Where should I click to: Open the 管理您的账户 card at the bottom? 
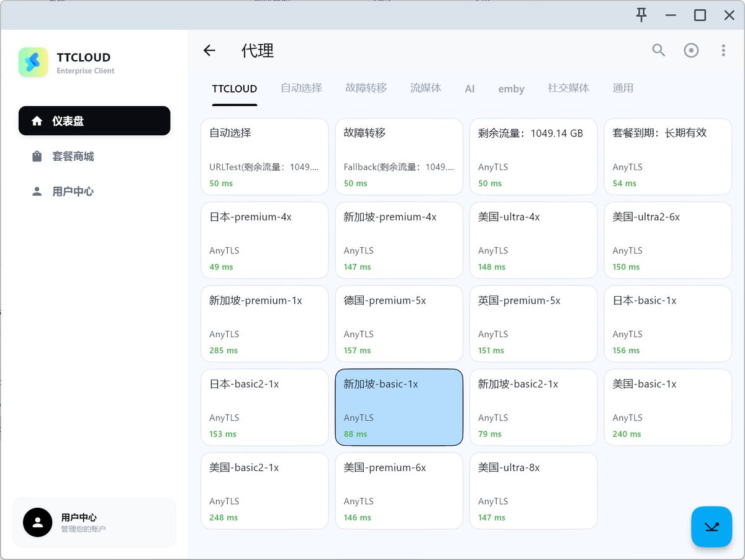pos(94,523)
